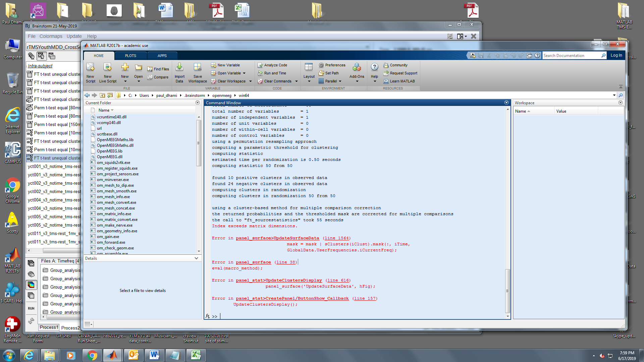Click Find Files in ribbon
The width and height of the screenshot is (644, 362).
click(x=158, y=69)
